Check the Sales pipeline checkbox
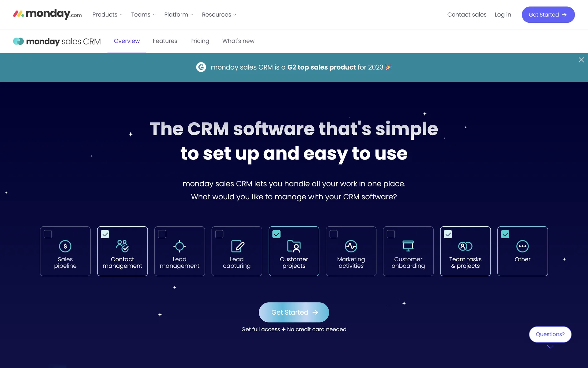Image resolution: width=588 pixels, height=368 pixels. point(48,234)
